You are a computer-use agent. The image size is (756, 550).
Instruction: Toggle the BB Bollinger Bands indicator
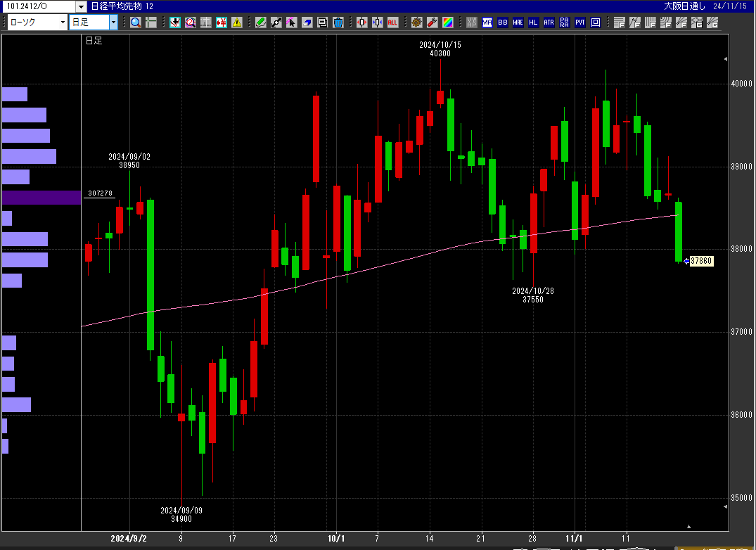[503, 23]
